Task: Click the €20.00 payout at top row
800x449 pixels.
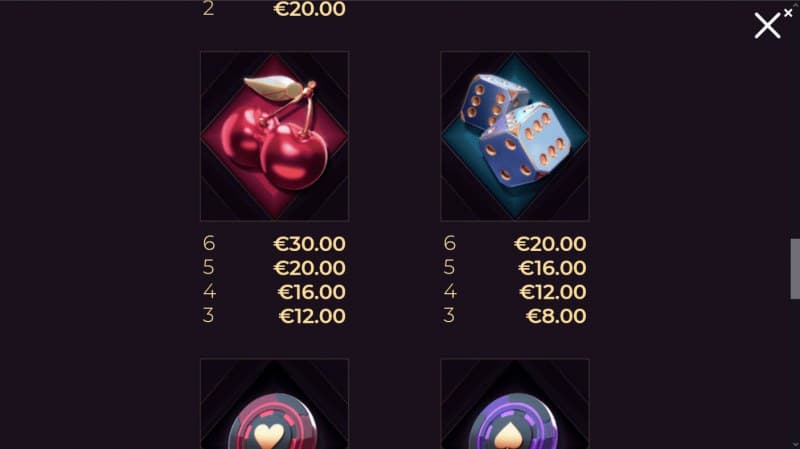Action: click(310, 9)
